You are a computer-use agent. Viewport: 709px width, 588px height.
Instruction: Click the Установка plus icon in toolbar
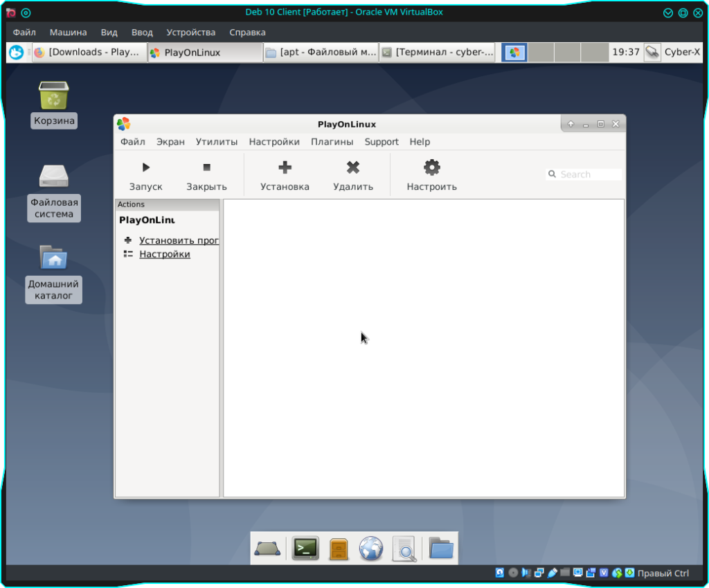[285, 168]
